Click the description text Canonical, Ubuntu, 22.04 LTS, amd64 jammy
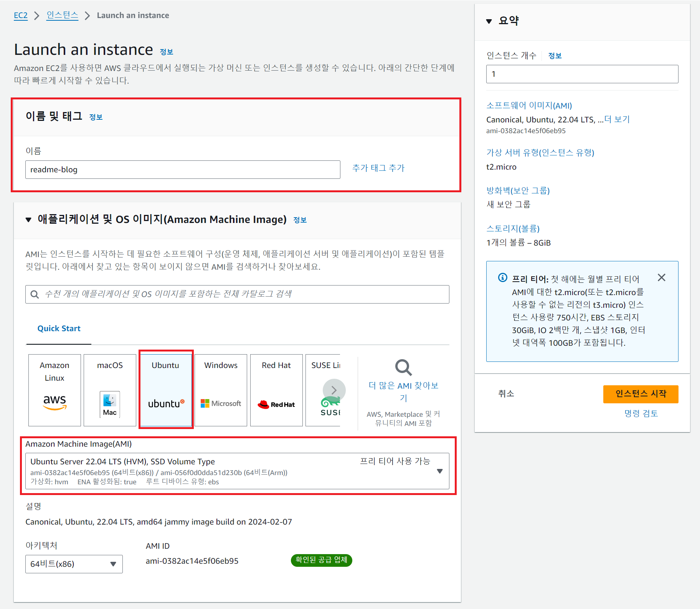The height and width of the screenshot is (609, 700). 158,522
